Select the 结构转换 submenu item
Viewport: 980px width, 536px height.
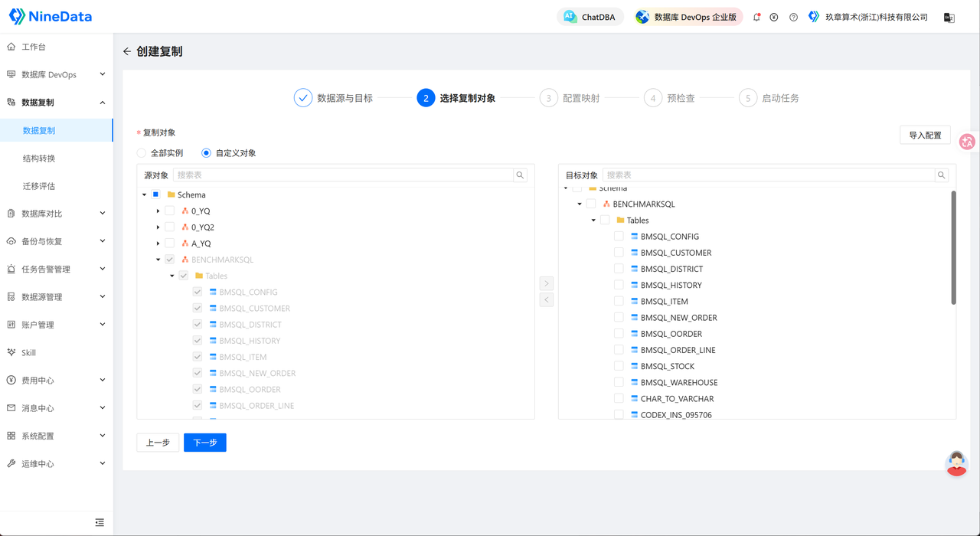click(x=39, y=158)
